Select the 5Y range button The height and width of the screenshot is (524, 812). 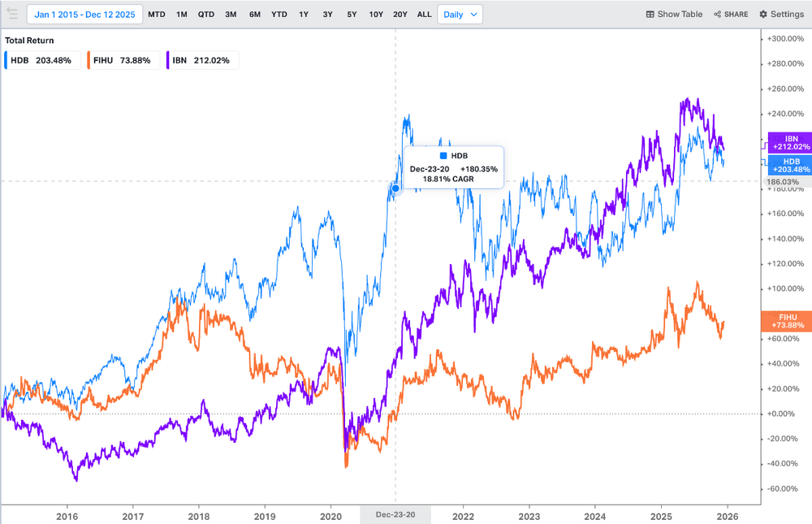click(352, 15)
